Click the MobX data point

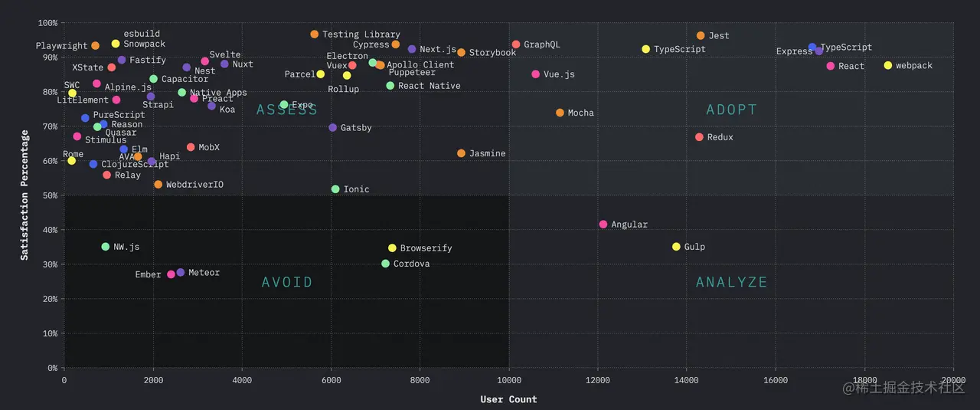pos(190,147)
